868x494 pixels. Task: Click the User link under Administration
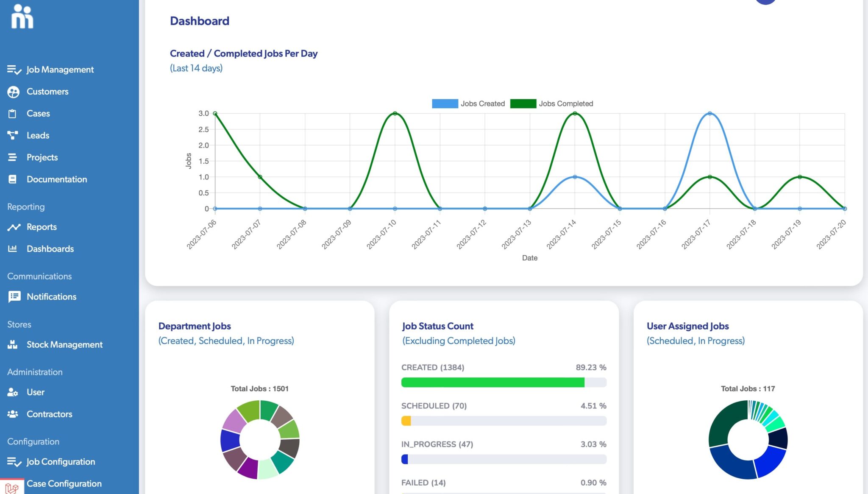(x=35, y=392)
